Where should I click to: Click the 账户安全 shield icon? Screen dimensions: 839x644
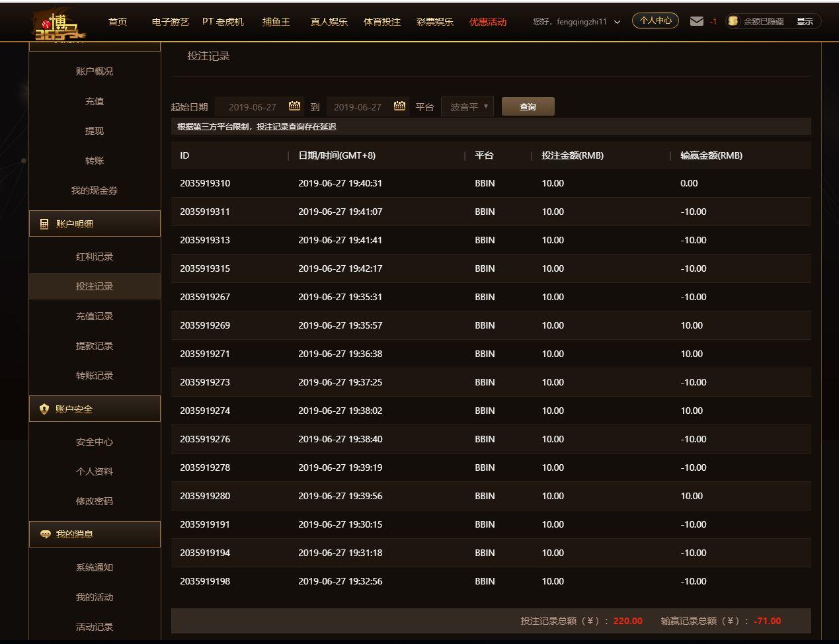(x=44, y=409)
